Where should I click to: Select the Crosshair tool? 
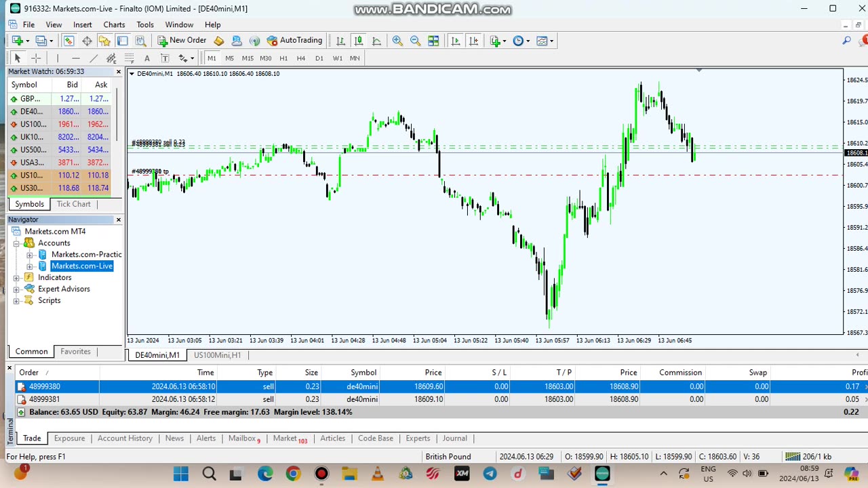[36, 58]
